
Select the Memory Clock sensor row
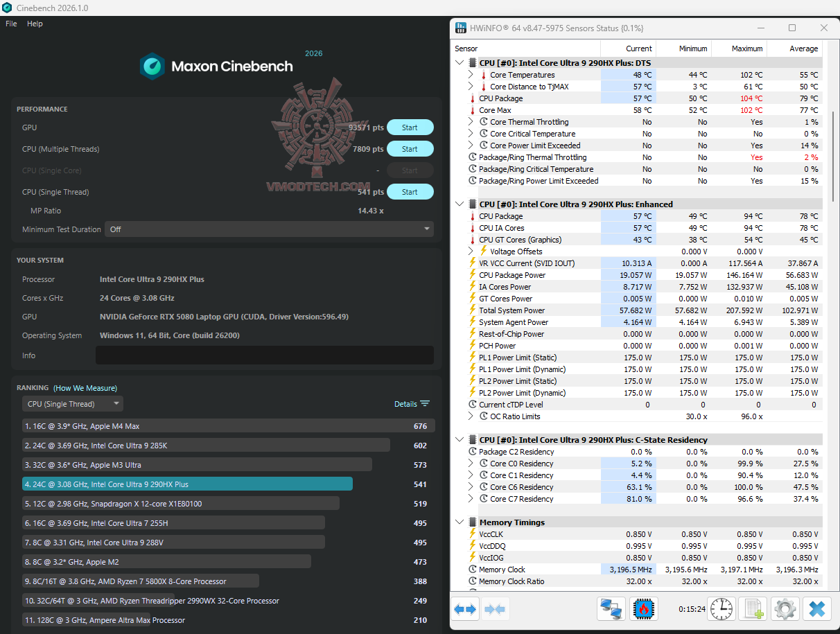pyautogui.click(x=638, y=570)
